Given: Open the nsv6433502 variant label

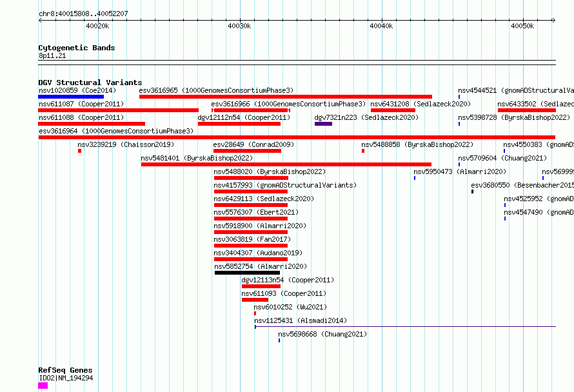Looking at the screenshot, I should tap(535, 104).
